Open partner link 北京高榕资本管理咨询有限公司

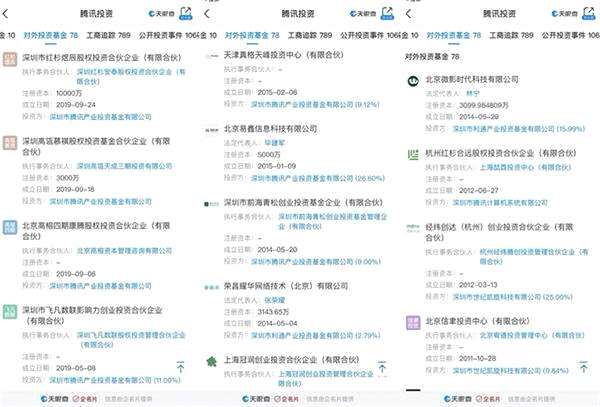click(124, 251)
